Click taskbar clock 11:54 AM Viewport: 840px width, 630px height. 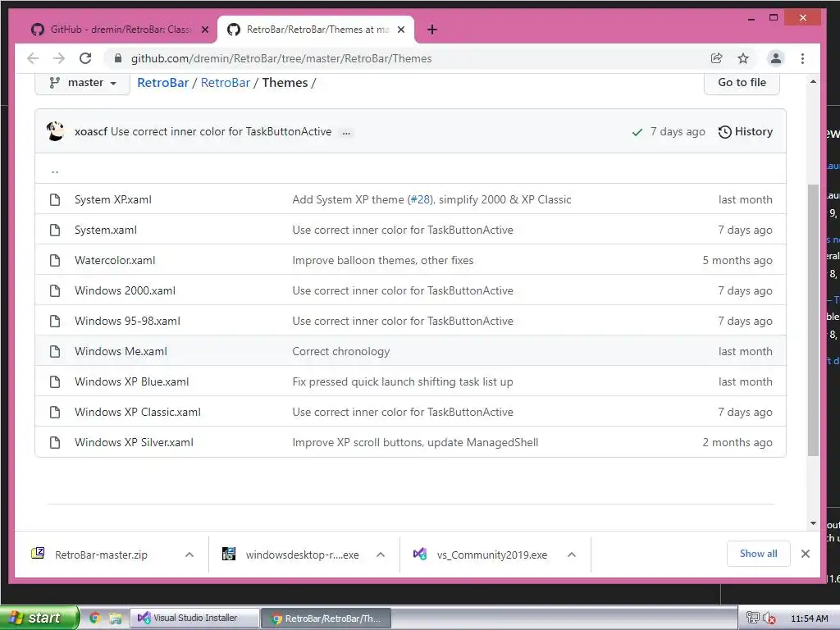(x=810, y=619)
